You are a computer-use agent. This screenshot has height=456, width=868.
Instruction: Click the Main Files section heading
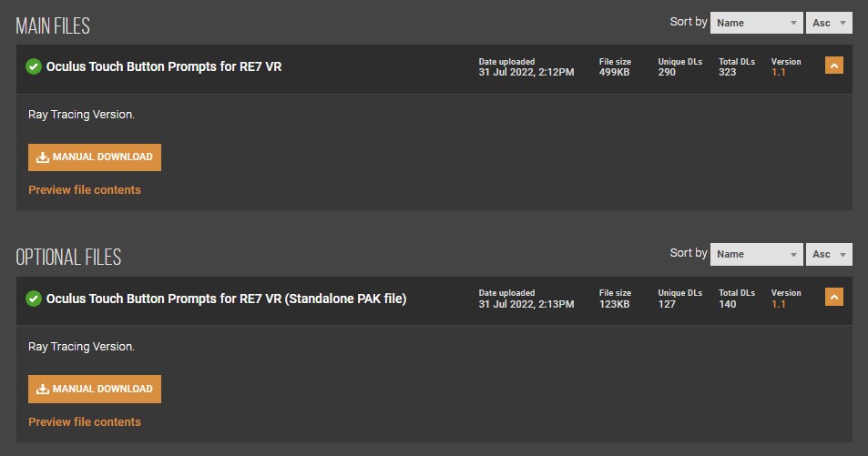coord(53,25)
